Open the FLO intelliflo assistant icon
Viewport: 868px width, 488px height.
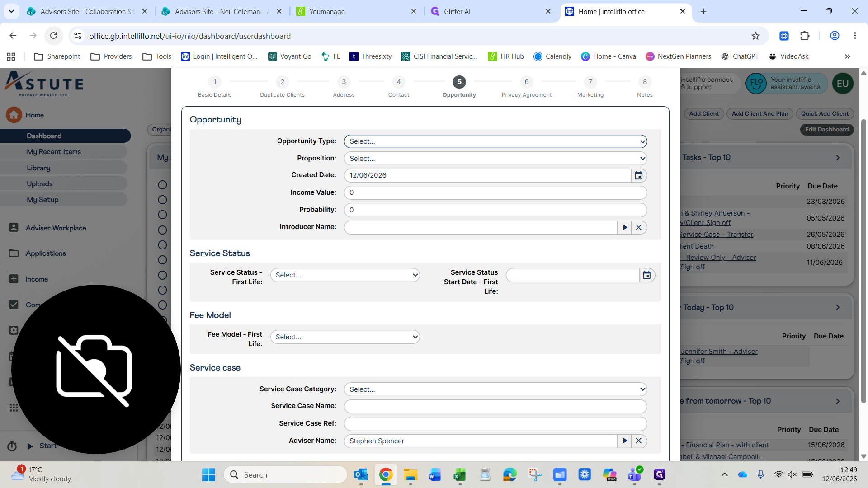click(756, 84)
